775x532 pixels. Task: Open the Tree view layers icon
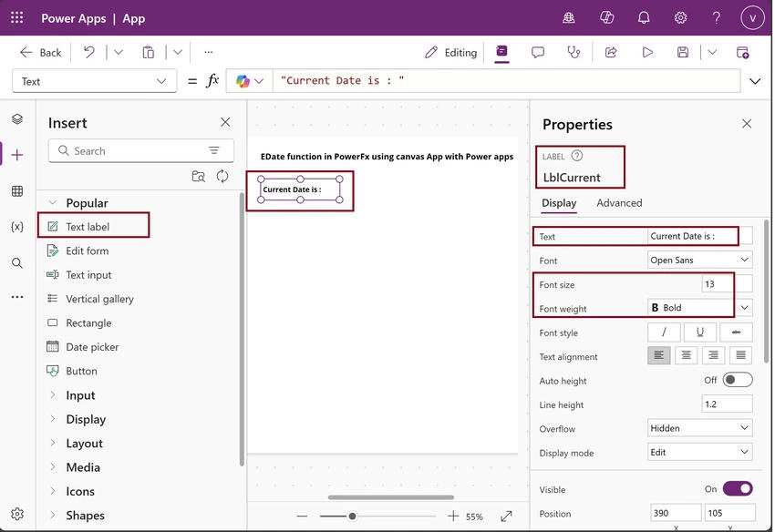click(17, 119)
